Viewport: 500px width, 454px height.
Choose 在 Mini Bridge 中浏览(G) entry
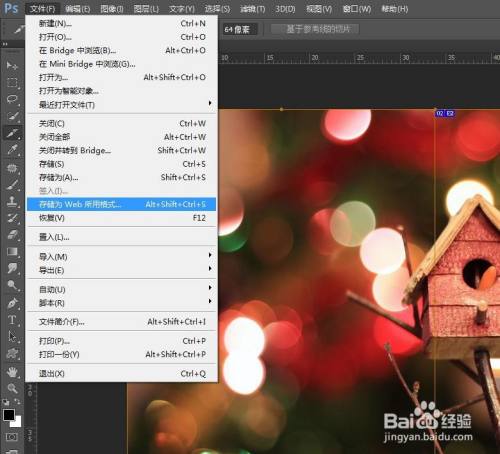pyautogui.click(x=122, y=64)
